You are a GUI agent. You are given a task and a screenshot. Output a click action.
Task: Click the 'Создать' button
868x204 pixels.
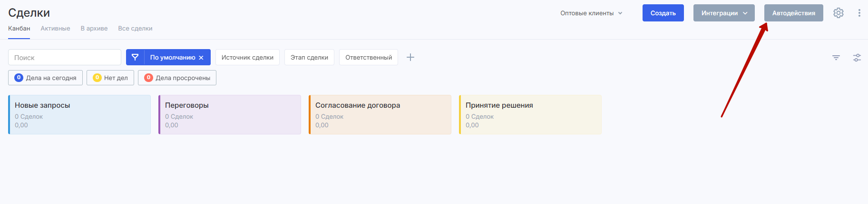(663, 13)
